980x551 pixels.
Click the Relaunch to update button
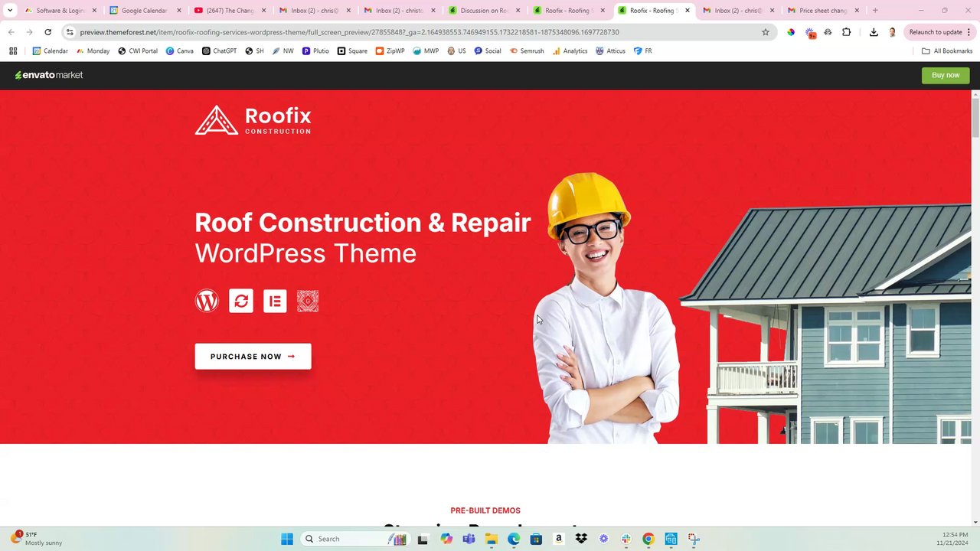936,32
